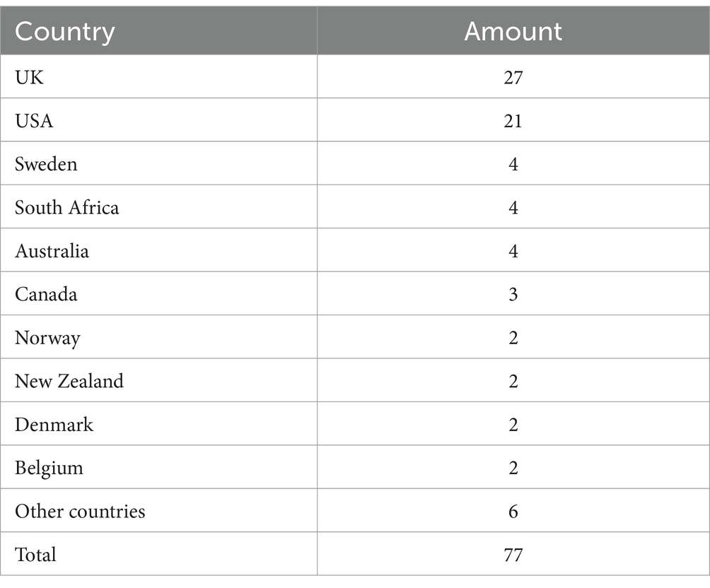Click the Norway row label
Viewport: 710px width, 588px height.
point(47,339)
